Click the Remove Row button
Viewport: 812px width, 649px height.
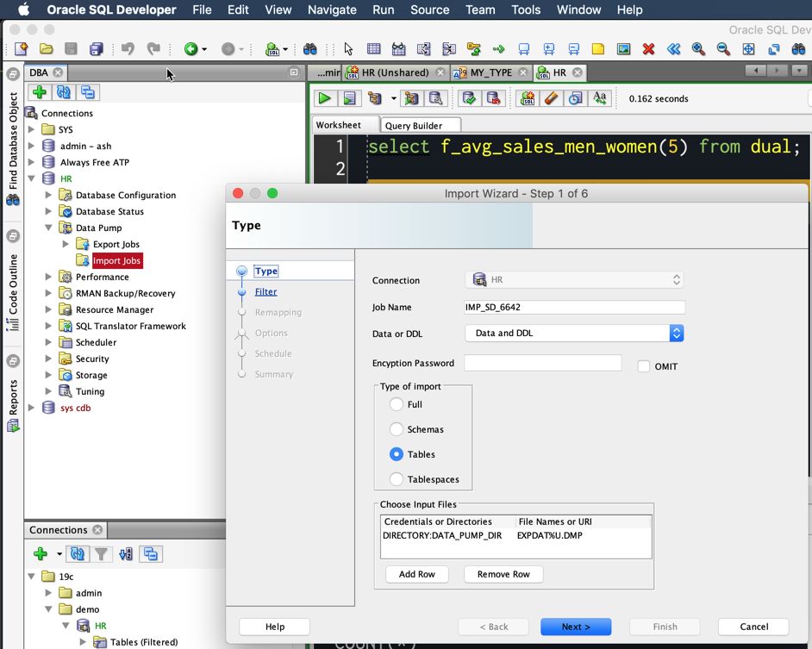[503, 574]
